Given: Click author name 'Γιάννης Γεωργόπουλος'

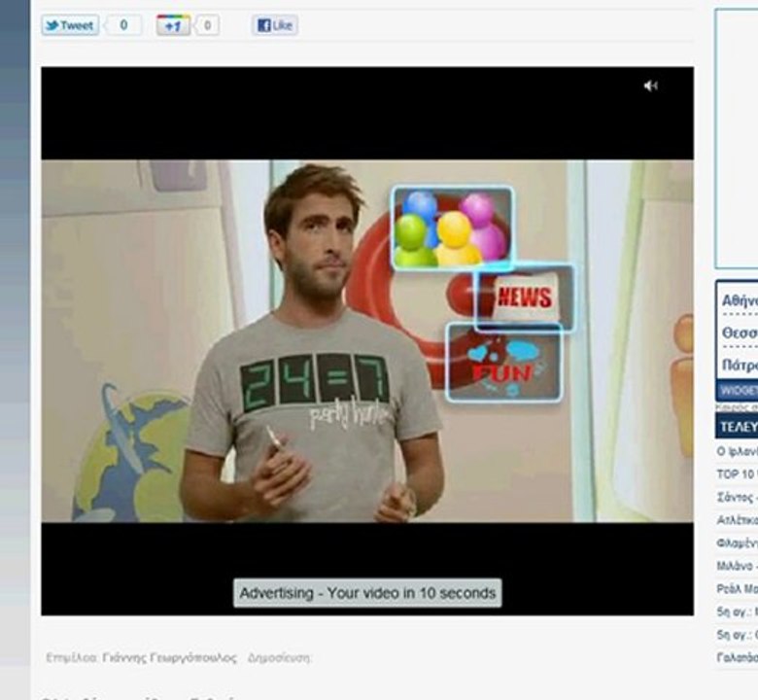Looking at the screenshot, I should pyautogui.click(x=170, y=658).
